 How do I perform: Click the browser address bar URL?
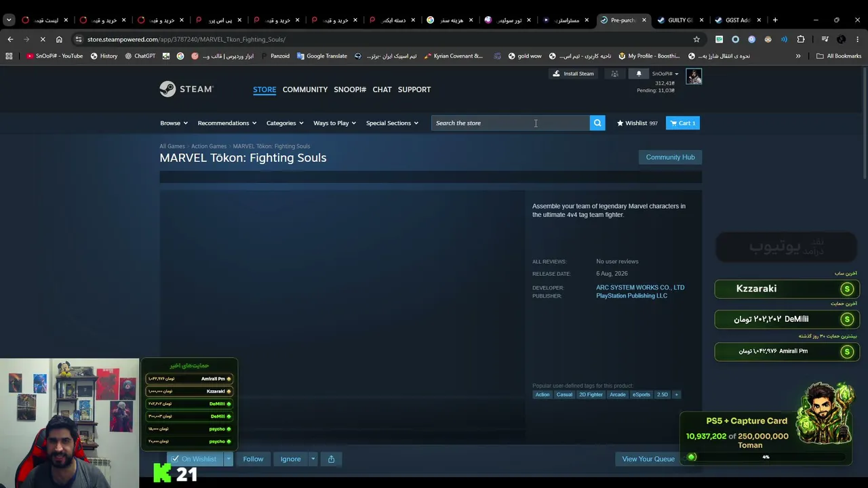[x=186, y=39]
